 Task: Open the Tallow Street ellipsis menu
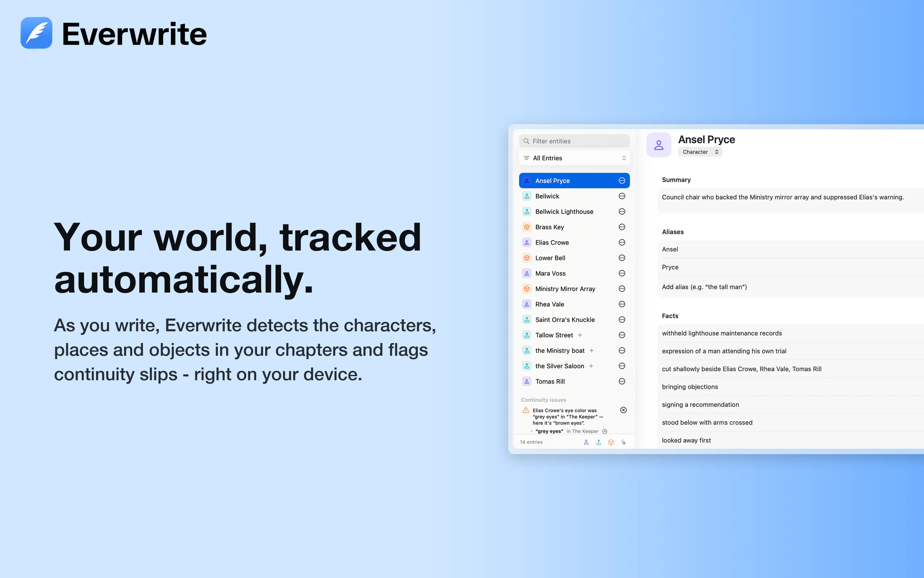(622, 335)
